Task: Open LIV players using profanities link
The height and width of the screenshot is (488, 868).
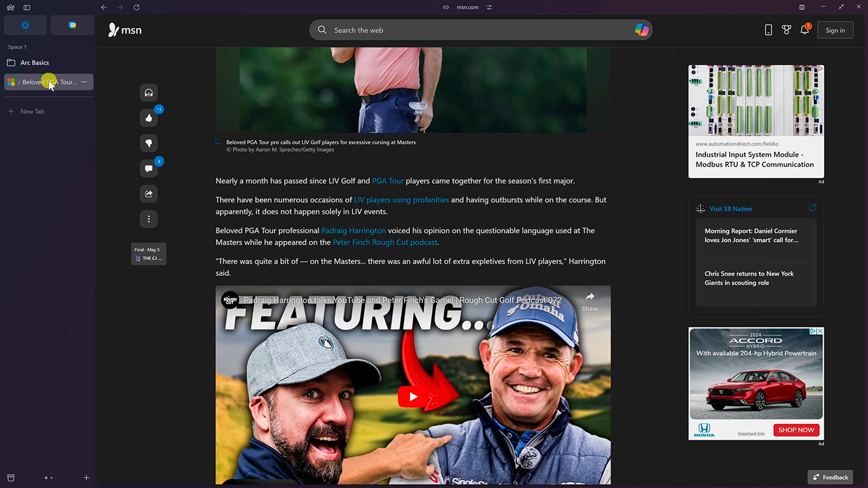Action: pos(402,200)
